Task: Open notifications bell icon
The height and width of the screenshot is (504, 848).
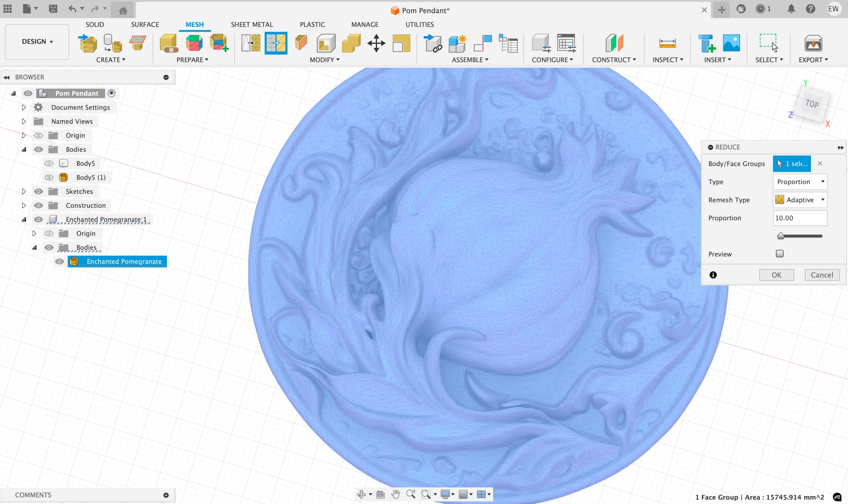Action: coord(791,9)
